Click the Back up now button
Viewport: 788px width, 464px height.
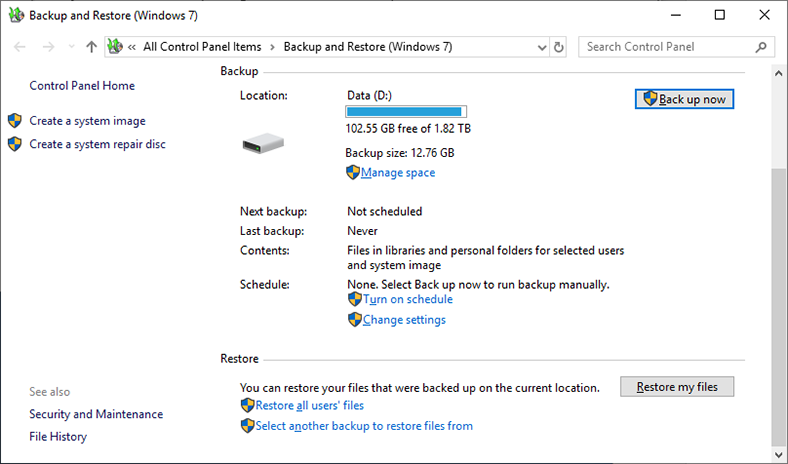(x=684, y=99)
